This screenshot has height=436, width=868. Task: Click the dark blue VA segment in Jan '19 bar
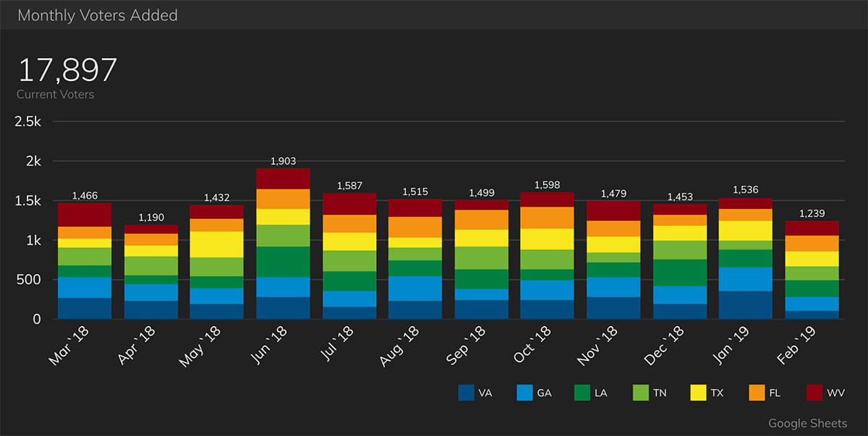(745, 304)
